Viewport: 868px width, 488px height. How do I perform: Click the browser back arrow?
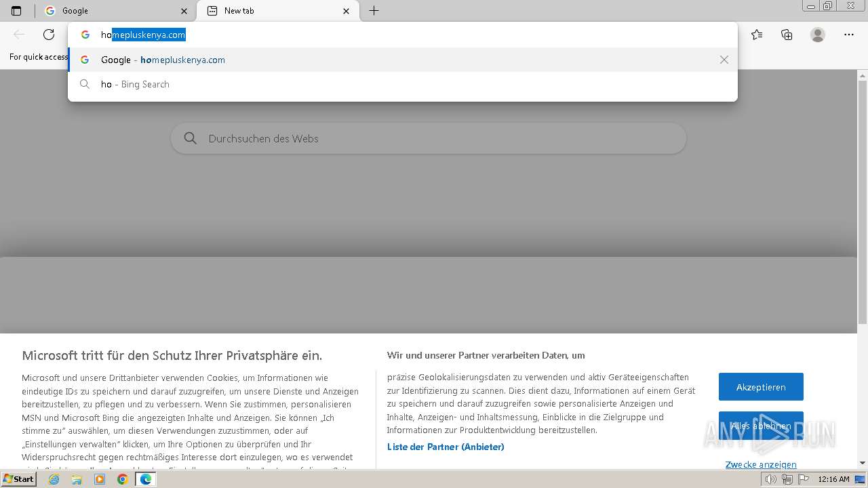point(19,35)
